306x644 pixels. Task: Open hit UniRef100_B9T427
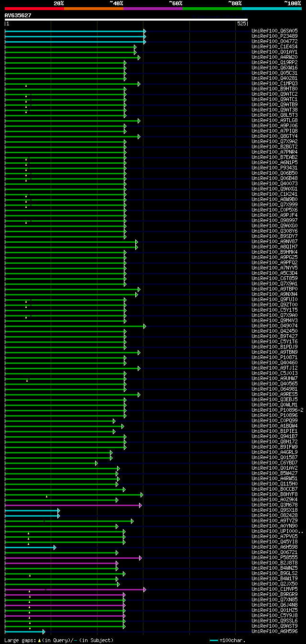pyautogui.click(x=275, y=337)
